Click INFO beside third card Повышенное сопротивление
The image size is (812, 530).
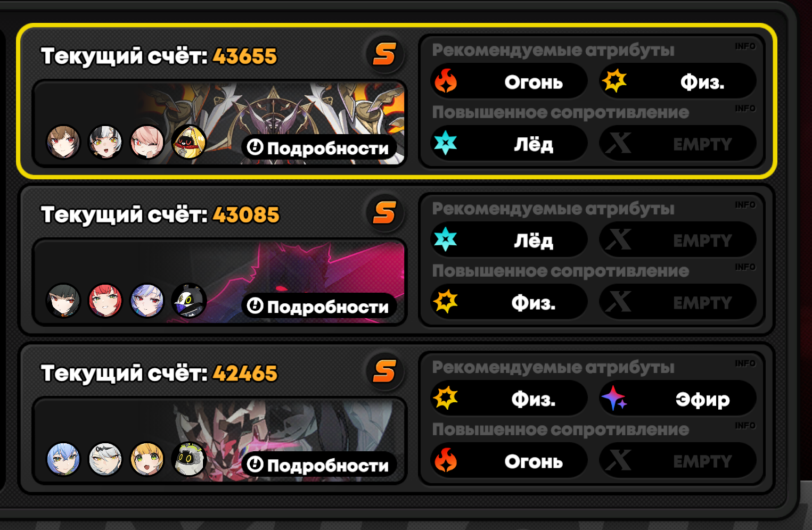[745, 426]
